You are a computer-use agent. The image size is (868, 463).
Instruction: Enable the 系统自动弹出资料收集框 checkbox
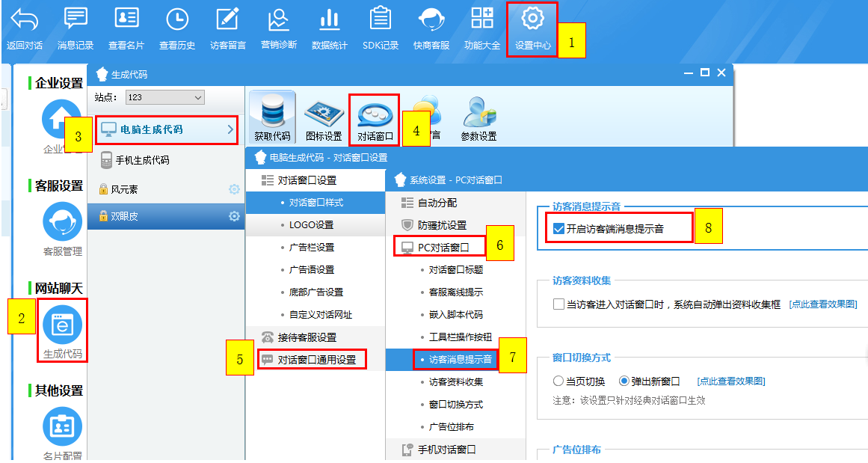(x=558, y=304)
